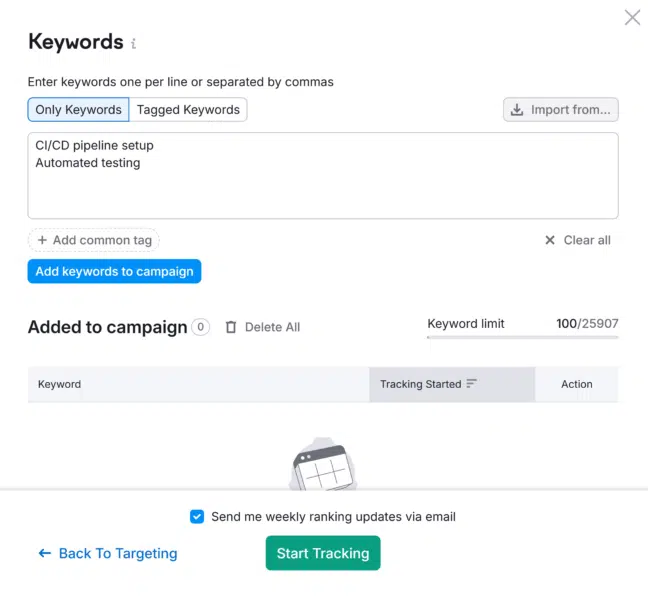648x600 pixels.
Task: Click the added keywords count badge
Action: [200, 327]
